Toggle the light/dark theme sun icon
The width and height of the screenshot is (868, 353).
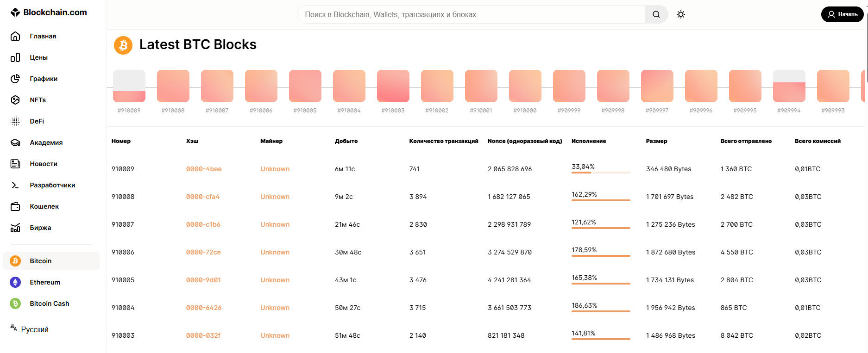coord(681,14)
